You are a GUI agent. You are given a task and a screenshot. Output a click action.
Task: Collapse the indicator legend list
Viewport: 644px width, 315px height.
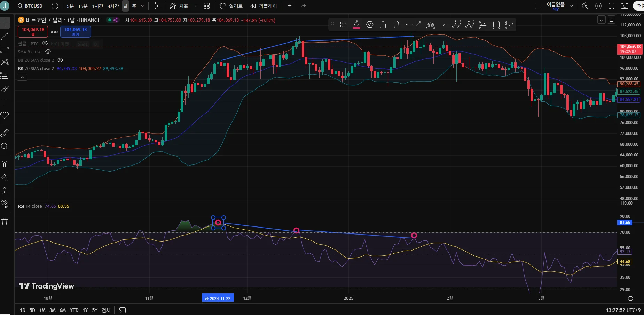pos(22,77)
